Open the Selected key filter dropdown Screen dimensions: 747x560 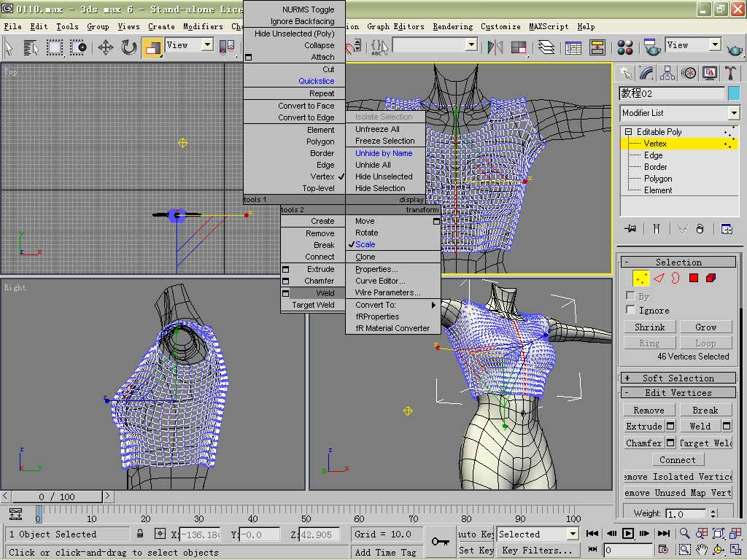pos(573,534)
